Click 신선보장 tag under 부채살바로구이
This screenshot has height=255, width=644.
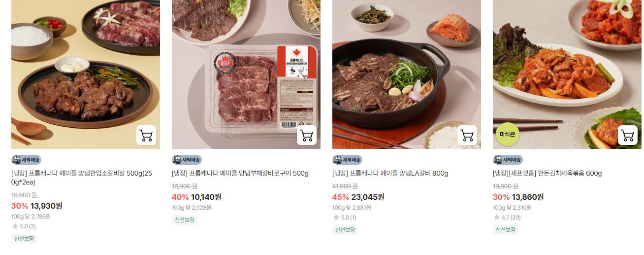click(x=185, y=220)
